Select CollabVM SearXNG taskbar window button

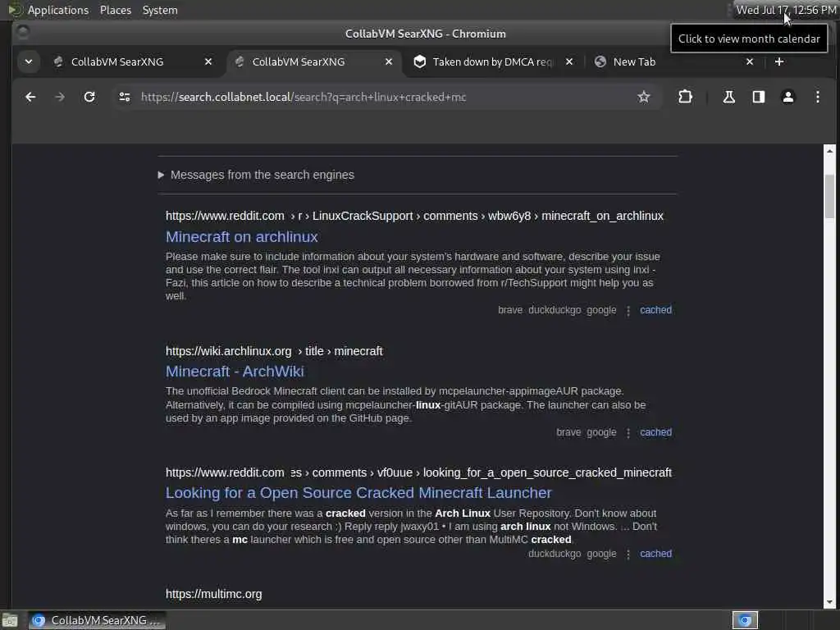click(x=97, y=620)
